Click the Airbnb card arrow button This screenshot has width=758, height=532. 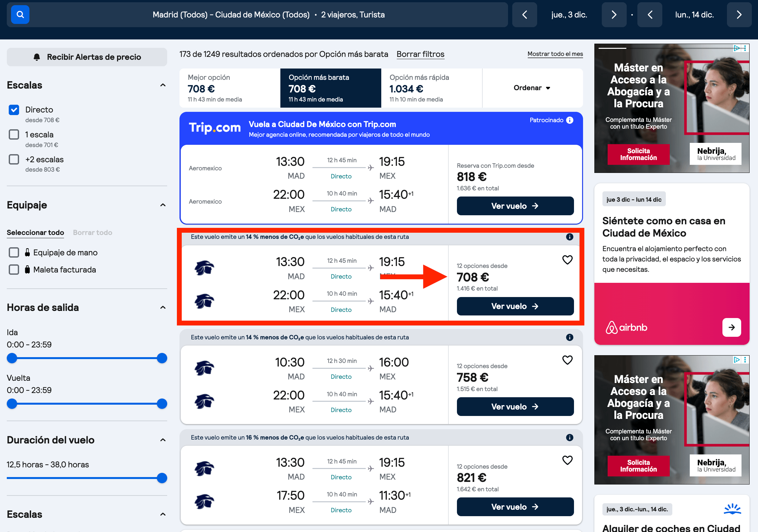[731, 327]
